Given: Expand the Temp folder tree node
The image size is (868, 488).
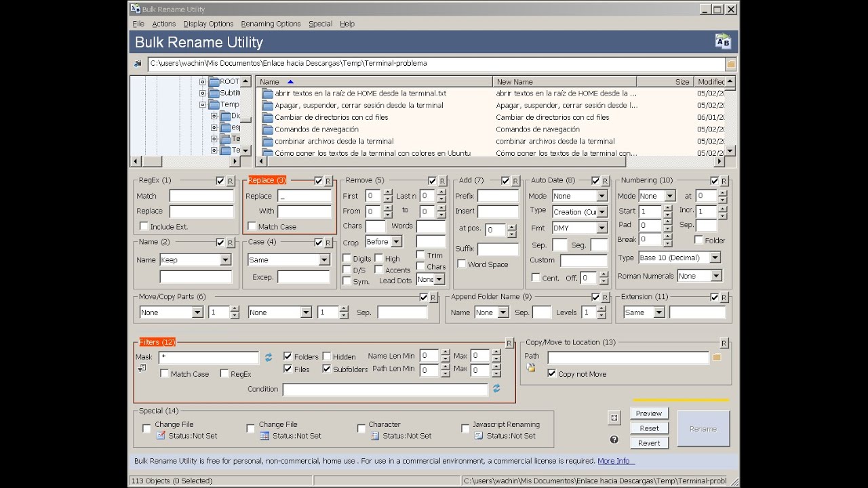Looking at the screenshot, I should tap(203, 105).
